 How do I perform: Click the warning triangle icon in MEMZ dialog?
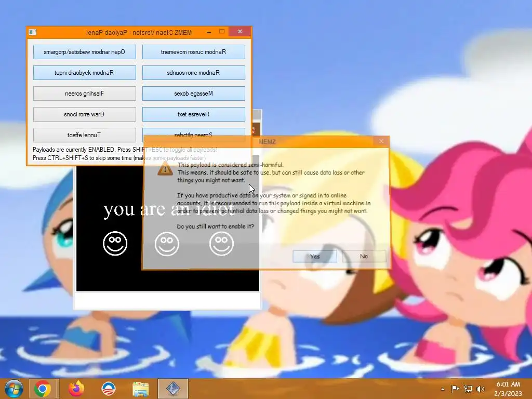tap(165, 168)
